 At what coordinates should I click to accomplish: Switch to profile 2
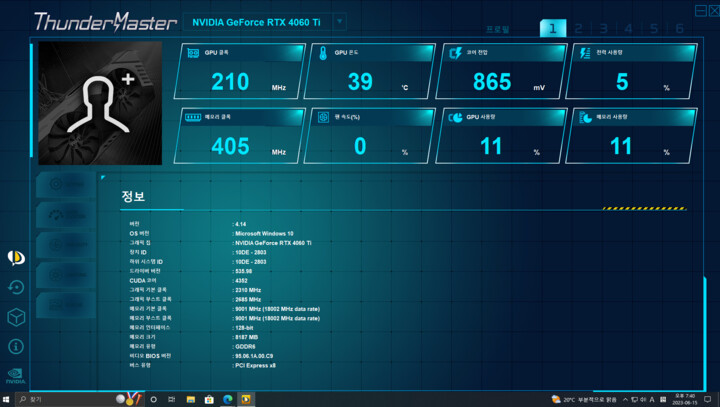coord(578,29)
